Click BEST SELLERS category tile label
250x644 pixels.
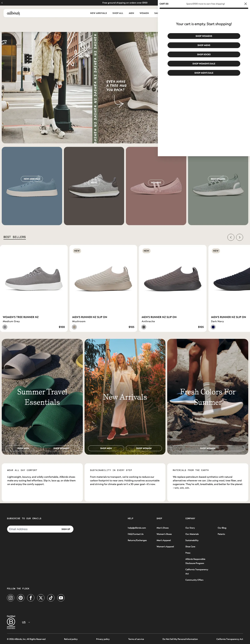[x=218, y=179]
